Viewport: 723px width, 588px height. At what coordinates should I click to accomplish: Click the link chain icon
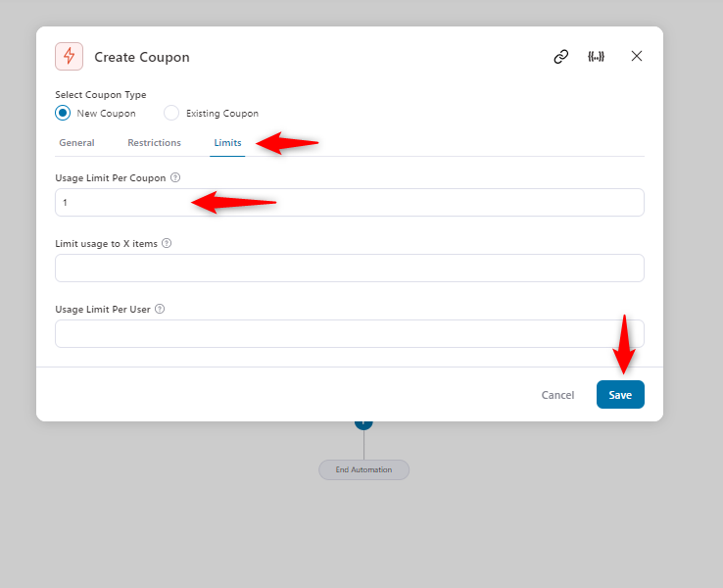click(560, 56)
